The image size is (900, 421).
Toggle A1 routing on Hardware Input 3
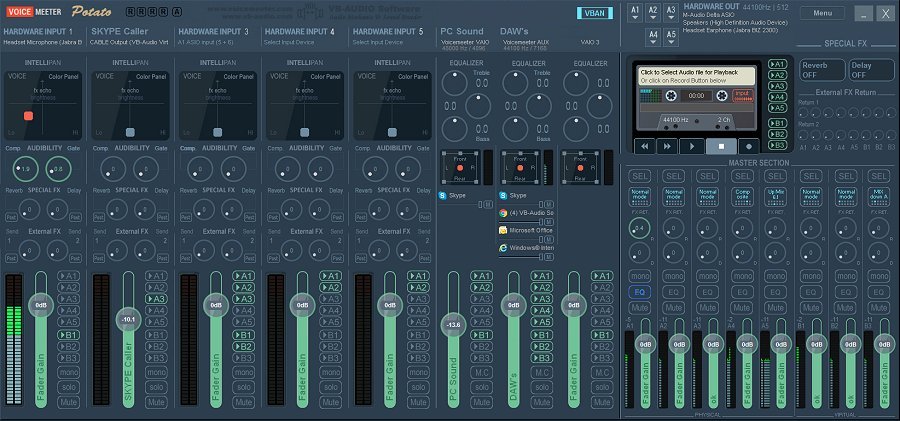tap(243, 276)
